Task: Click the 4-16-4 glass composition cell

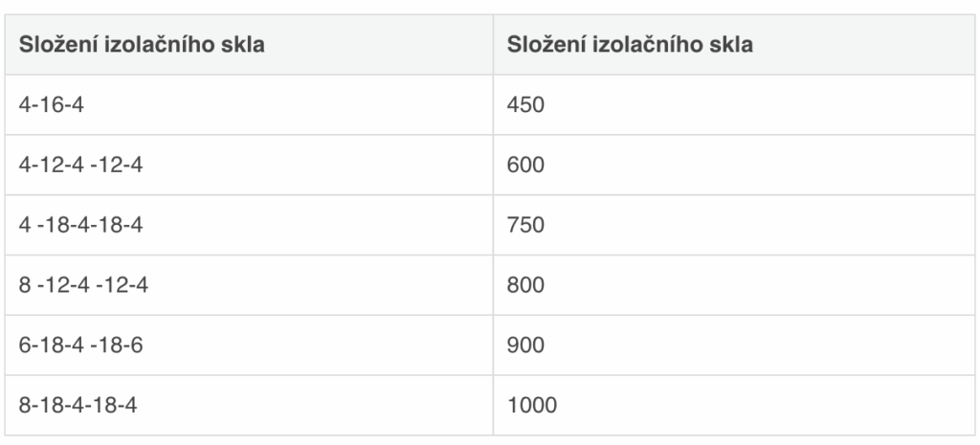Action: pyautogui.click(x=52, y=104)
